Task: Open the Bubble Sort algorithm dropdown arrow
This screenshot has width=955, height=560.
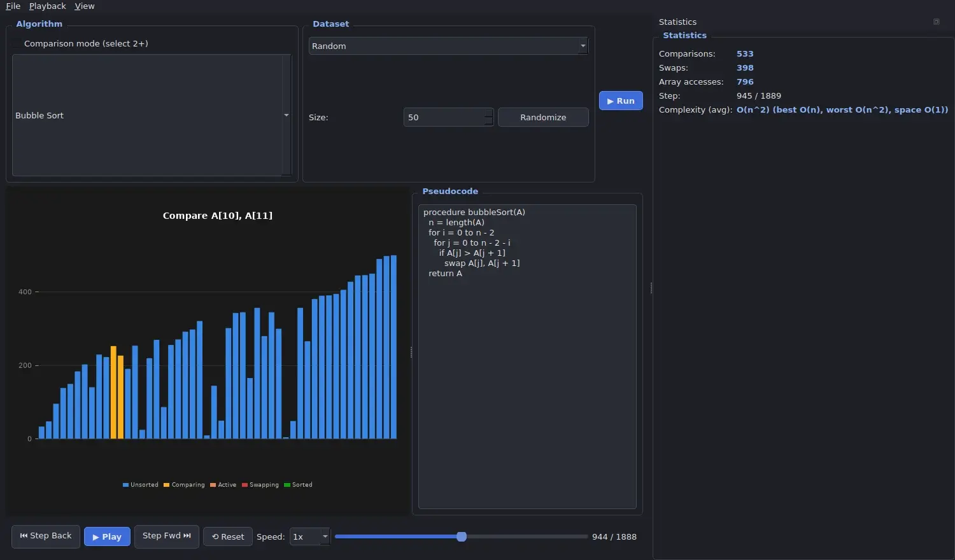Action: pyautogui.click(x=286, y=115)
